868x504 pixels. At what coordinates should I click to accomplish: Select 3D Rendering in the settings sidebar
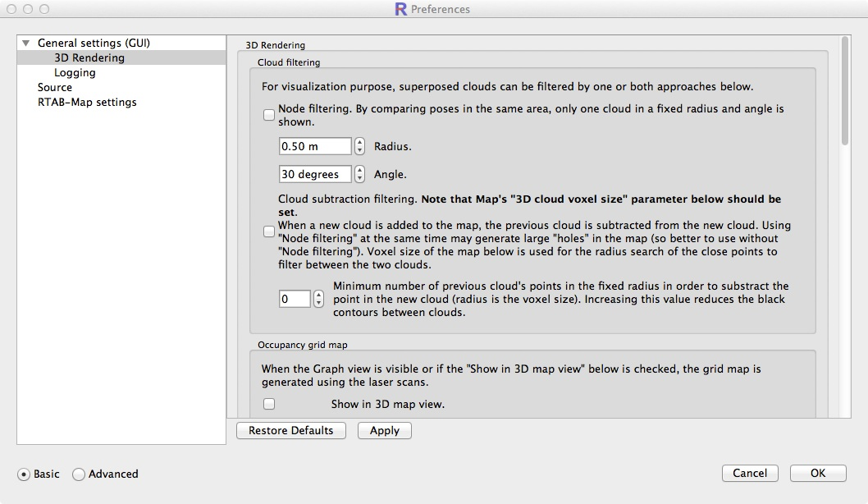[x=90, y=57]
